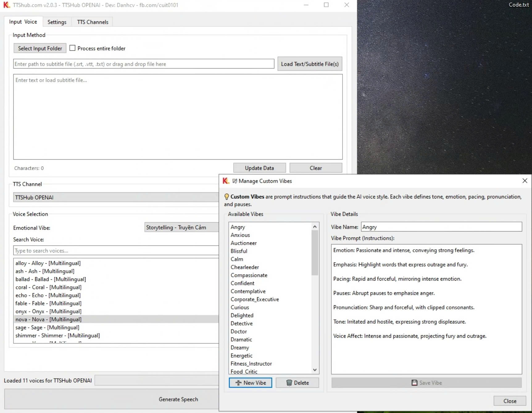Click into the main text entry area
The width and height of the screenshot is (532, 413).
coord(178,117)
